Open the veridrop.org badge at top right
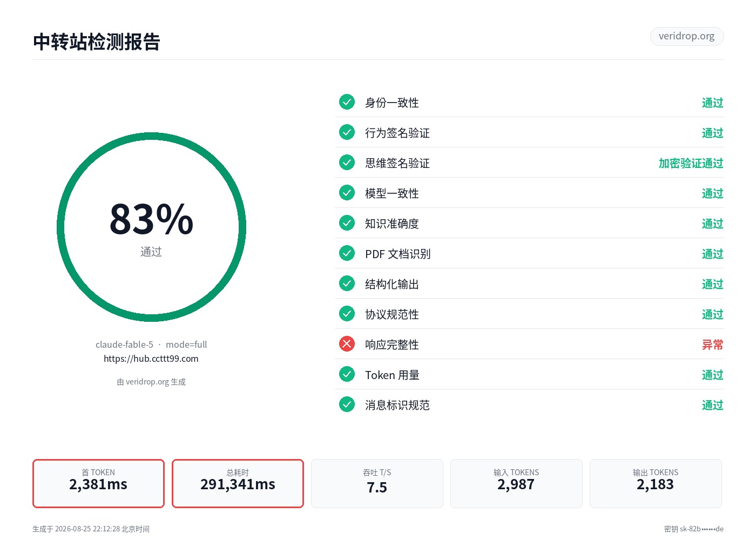This screenshot has width=756, height=540. pyautogui.click(x=687, y=36)
